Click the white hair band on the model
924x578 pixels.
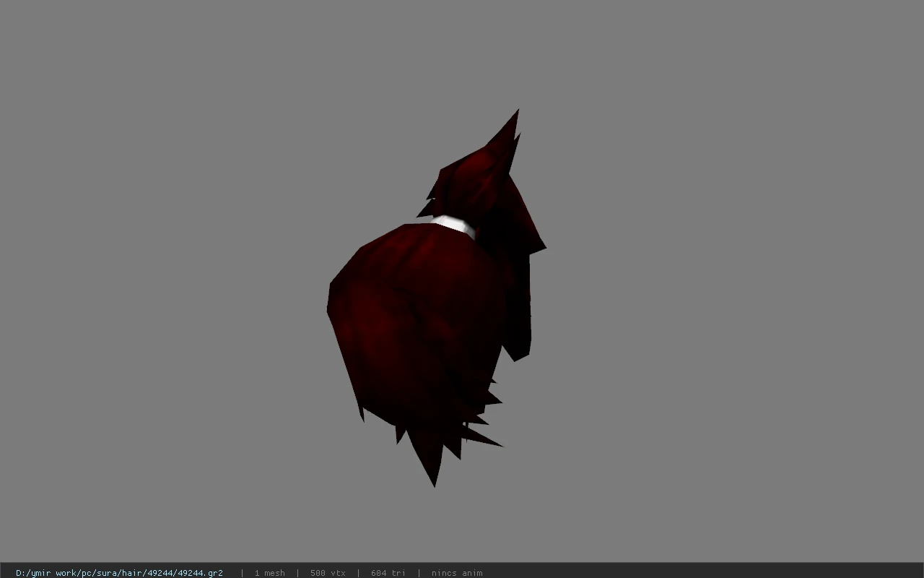[455, 225]
